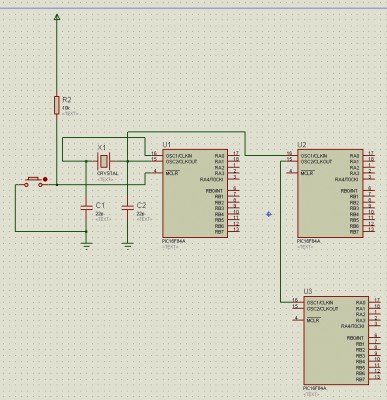Click U2's OSC1/CLKIN pin label

tap(314, 156)
